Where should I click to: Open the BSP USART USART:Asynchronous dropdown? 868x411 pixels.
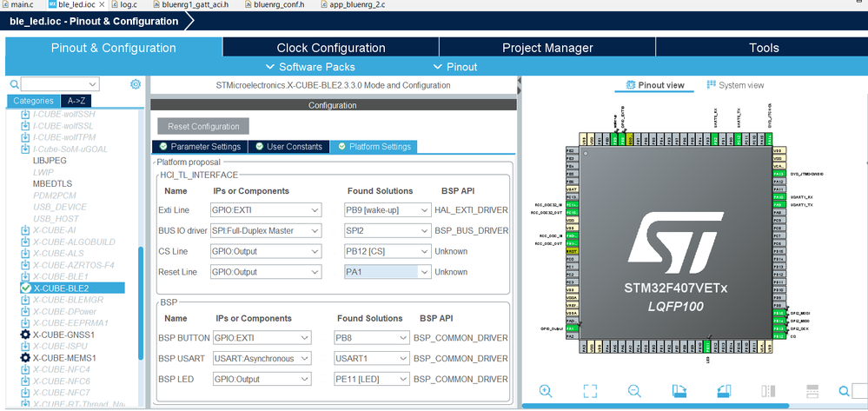(262, 358)
